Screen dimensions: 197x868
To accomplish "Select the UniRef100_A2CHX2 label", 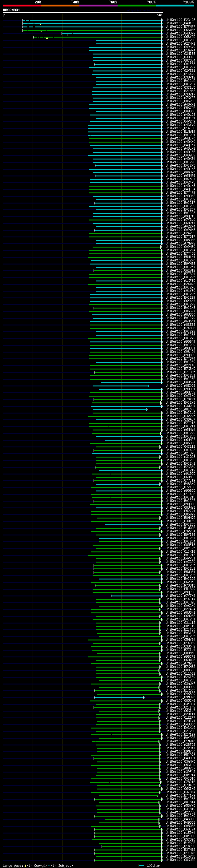I will click(x=180, y=43).
